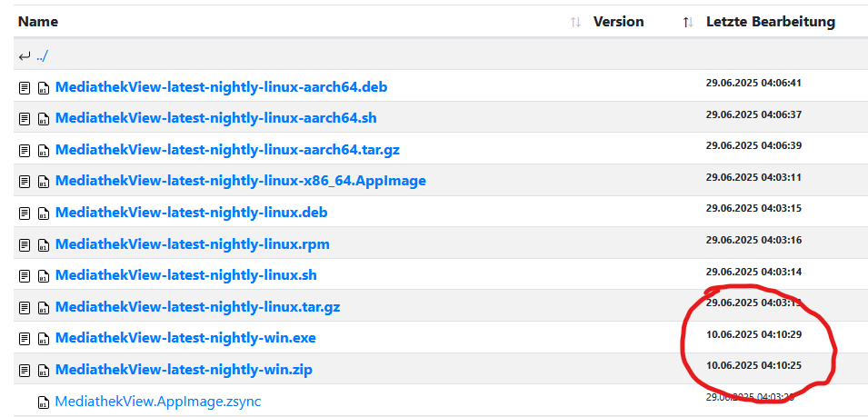Download MediathekView-latest-nightly-linux-aarch64.sh
The height and width of the screenshot is (417, 868).
pyautogui.click(x=216, y=118)
